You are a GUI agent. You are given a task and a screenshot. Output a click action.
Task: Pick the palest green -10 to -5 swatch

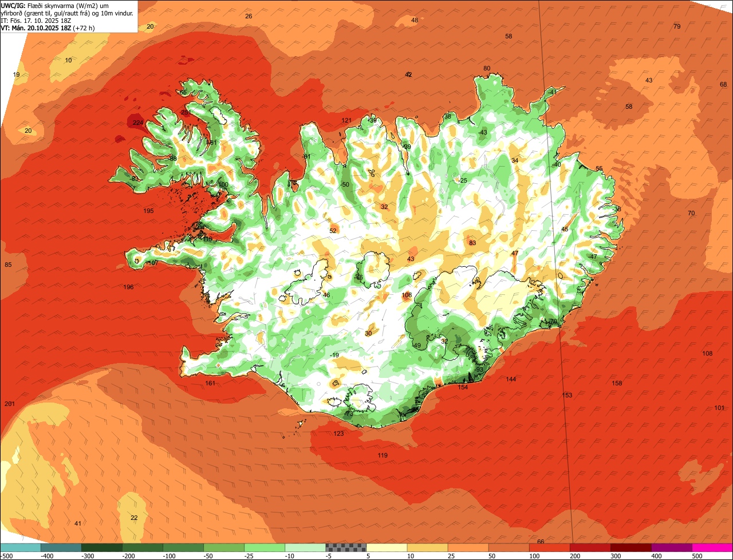coord(305,547)
